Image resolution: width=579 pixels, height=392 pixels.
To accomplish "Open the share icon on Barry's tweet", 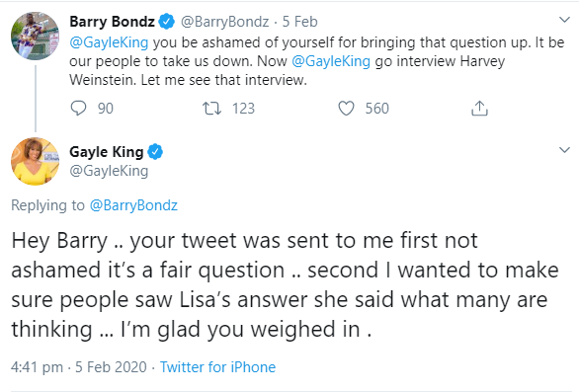I will coord(479,109).
